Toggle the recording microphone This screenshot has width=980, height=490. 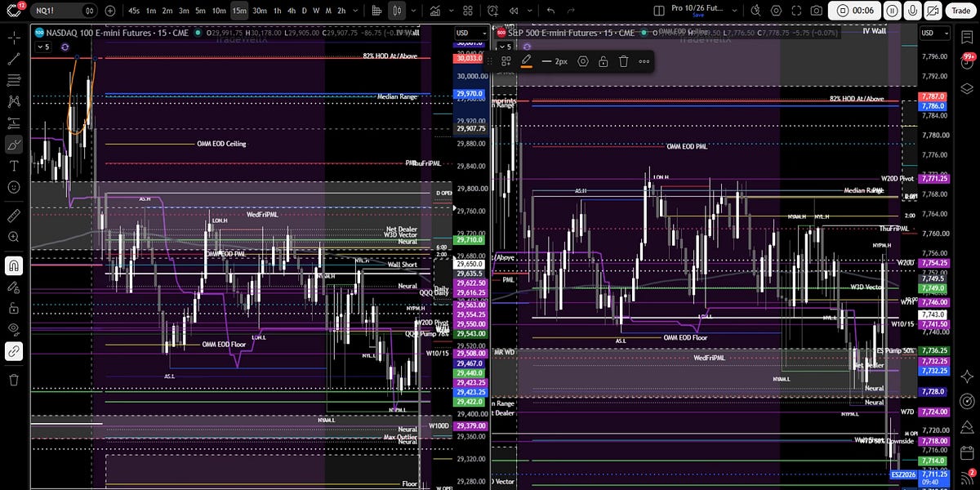pos(912,11)
